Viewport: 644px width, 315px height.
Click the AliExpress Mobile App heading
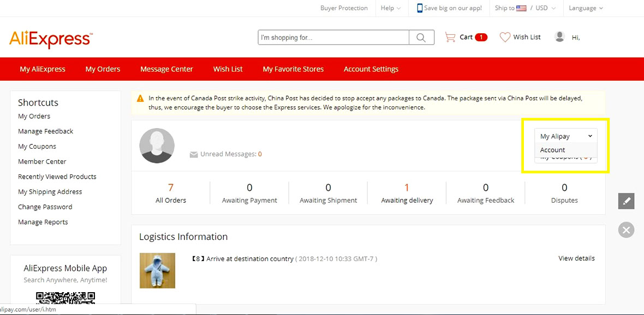click(x=65, y=269)
